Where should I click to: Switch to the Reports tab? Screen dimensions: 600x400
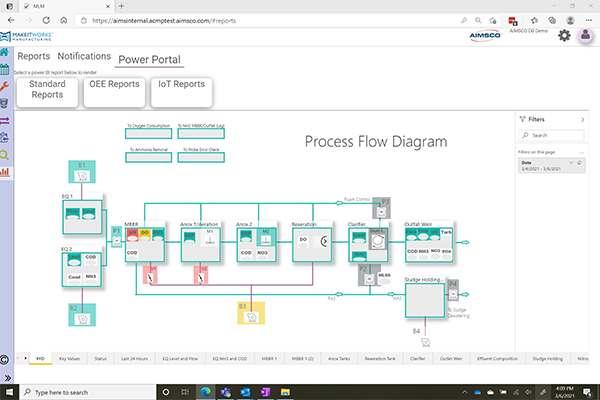[34, 56]
